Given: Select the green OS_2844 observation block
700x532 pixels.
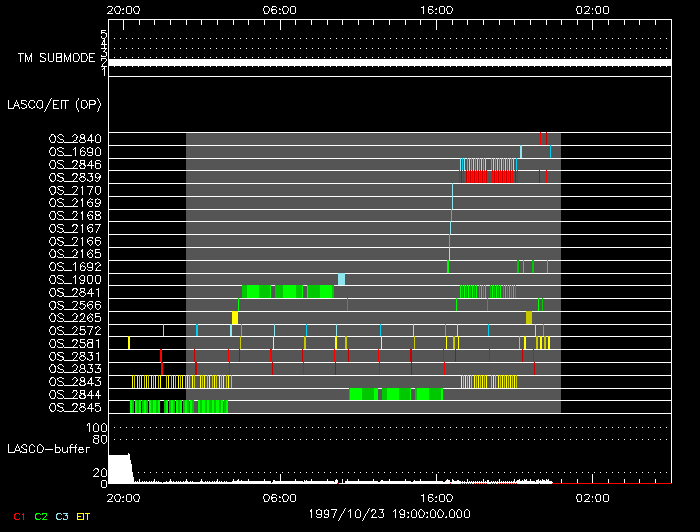Looking at the screenshot, I should pos(396,394).
